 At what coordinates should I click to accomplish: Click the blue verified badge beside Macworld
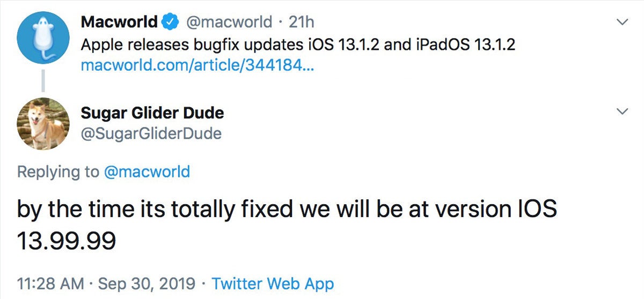click(171, 23)
